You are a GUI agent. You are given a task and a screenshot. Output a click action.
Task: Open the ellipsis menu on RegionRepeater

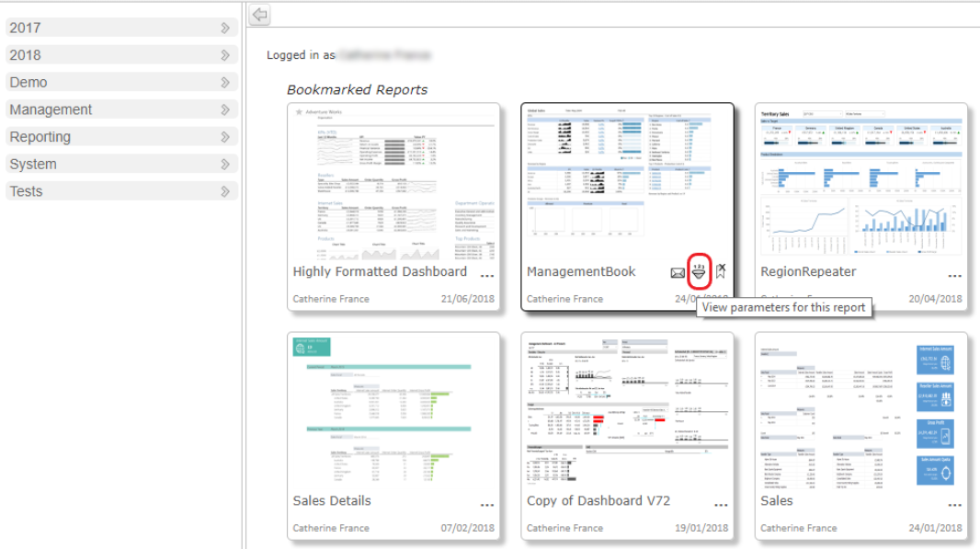point(952,274)
